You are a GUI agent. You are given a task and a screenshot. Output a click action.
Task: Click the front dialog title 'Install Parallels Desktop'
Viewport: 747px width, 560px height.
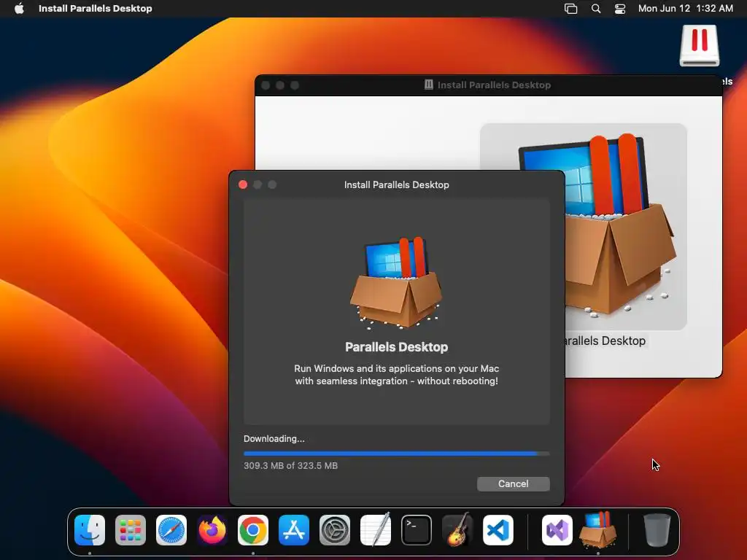pos(396,184)
